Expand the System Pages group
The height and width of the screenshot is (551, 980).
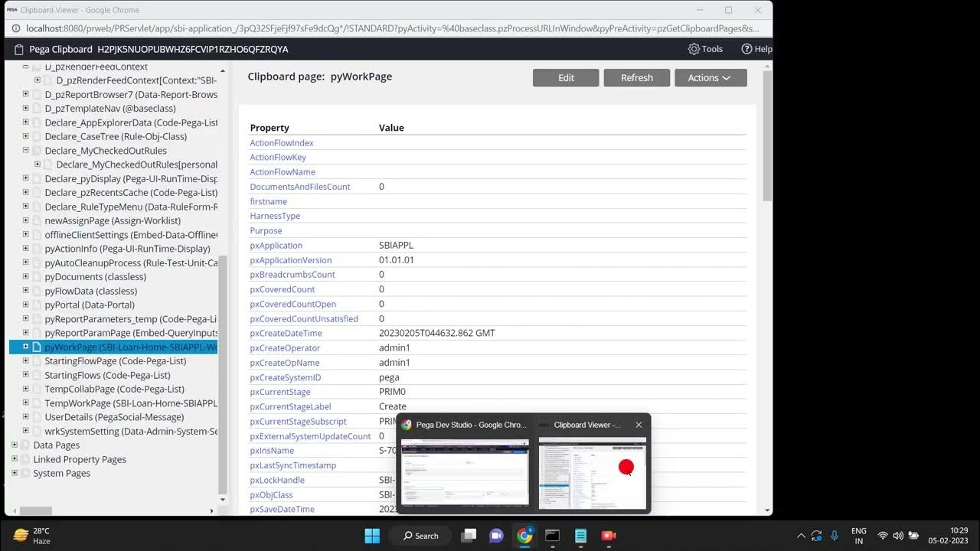[x=14, y=473]
